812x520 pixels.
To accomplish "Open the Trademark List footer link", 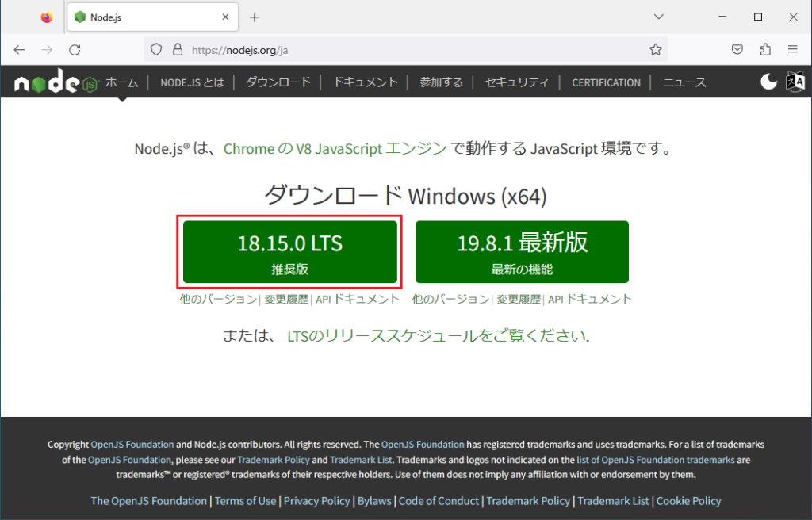I will pos(613,501).
